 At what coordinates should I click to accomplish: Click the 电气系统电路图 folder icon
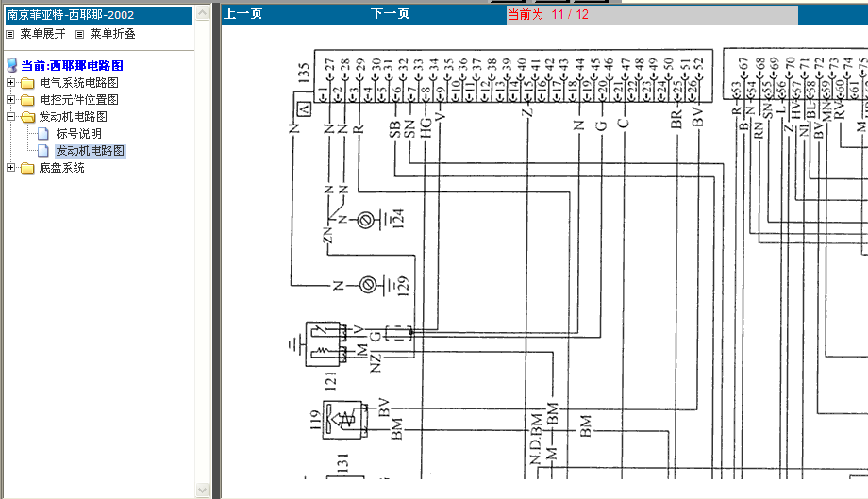click(27, 84)
